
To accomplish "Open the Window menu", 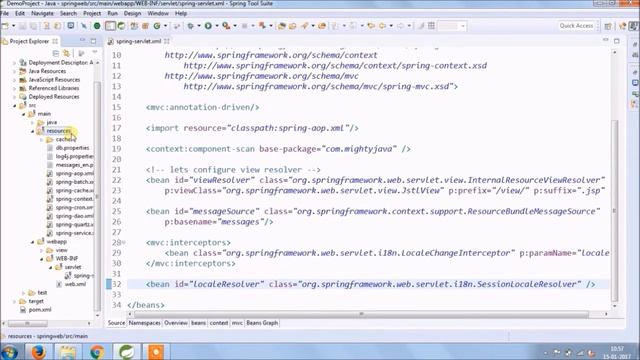I will pos(158,13).
